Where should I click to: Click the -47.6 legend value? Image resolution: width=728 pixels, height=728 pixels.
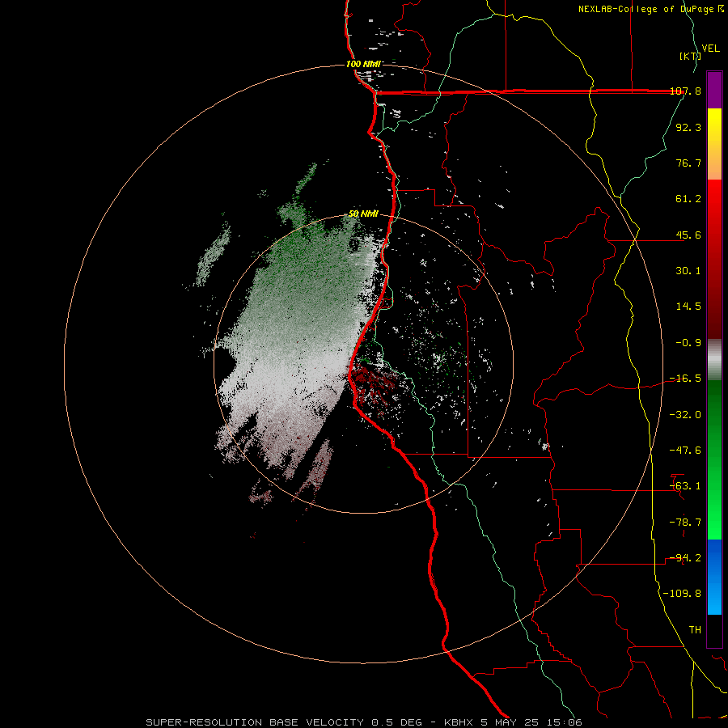[685, 451]
